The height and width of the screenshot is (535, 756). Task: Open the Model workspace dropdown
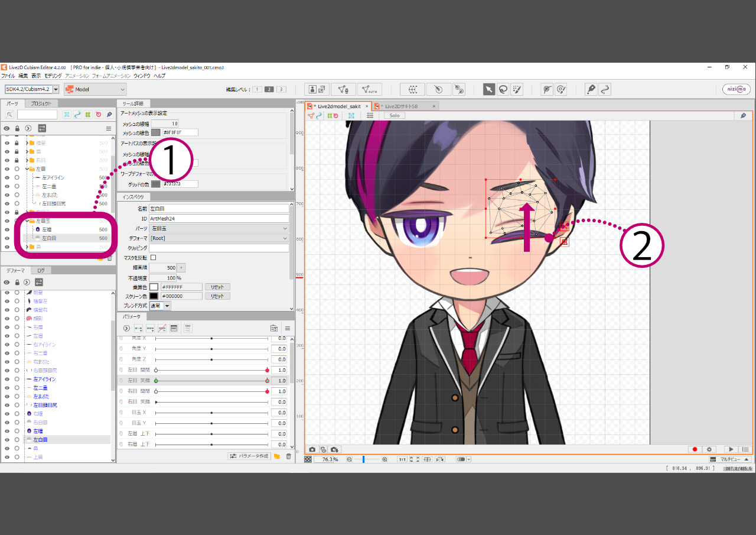[95, 89]
